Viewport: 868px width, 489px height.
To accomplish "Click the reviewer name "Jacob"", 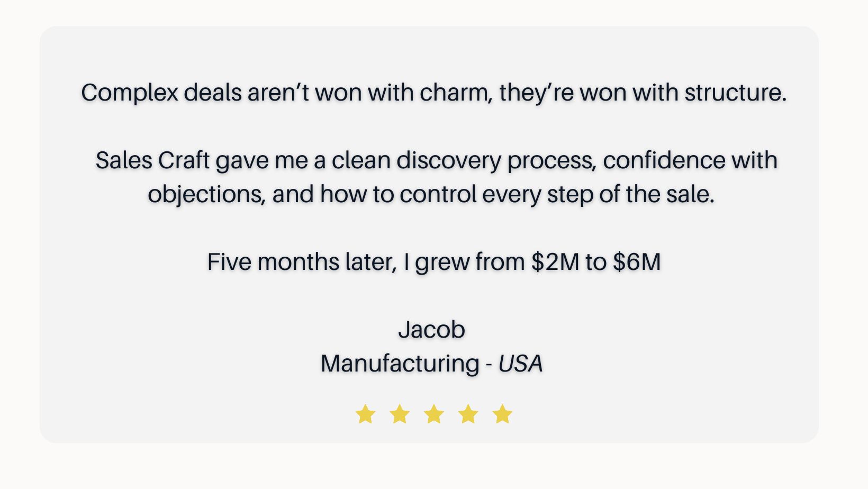I will (x=431, y=330).
